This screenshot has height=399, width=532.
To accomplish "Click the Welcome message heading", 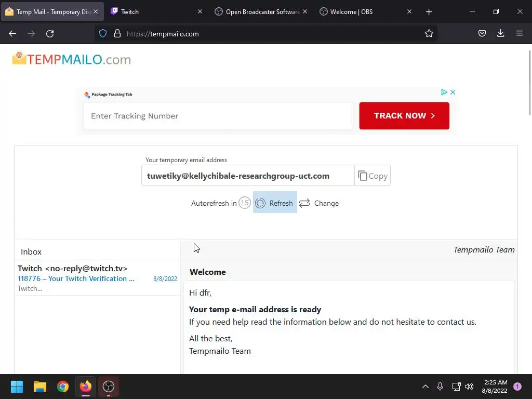I will pos(208,272).
